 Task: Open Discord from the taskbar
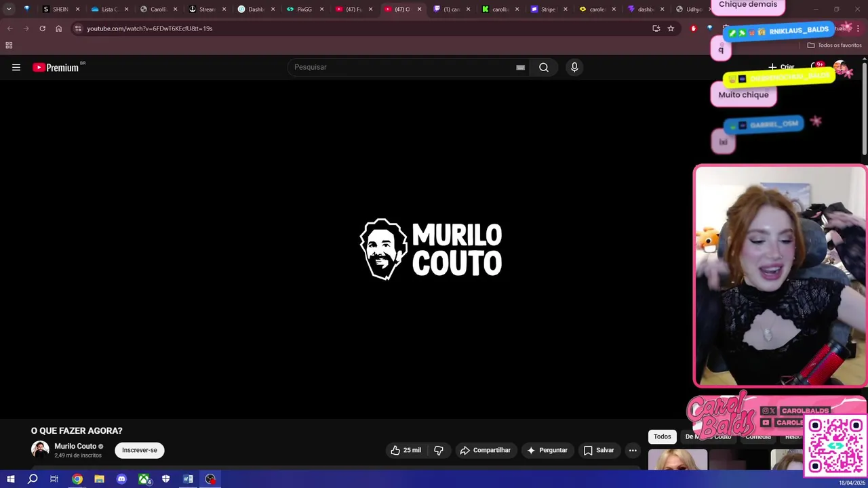tap(121, 479)
